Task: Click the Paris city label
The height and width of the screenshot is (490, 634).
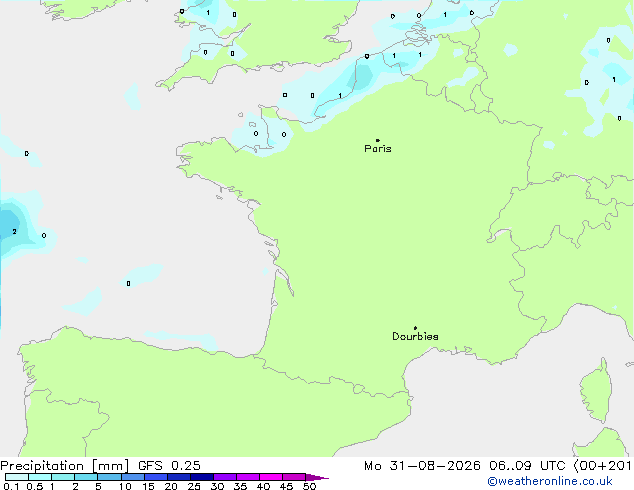Action: 378,149
